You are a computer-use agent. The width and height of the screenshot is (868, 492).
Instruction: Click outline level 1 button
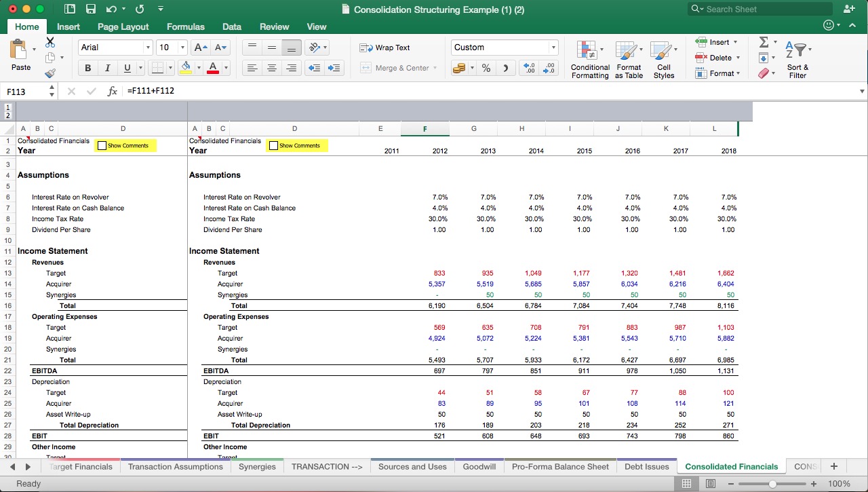(x=8, y=107)
